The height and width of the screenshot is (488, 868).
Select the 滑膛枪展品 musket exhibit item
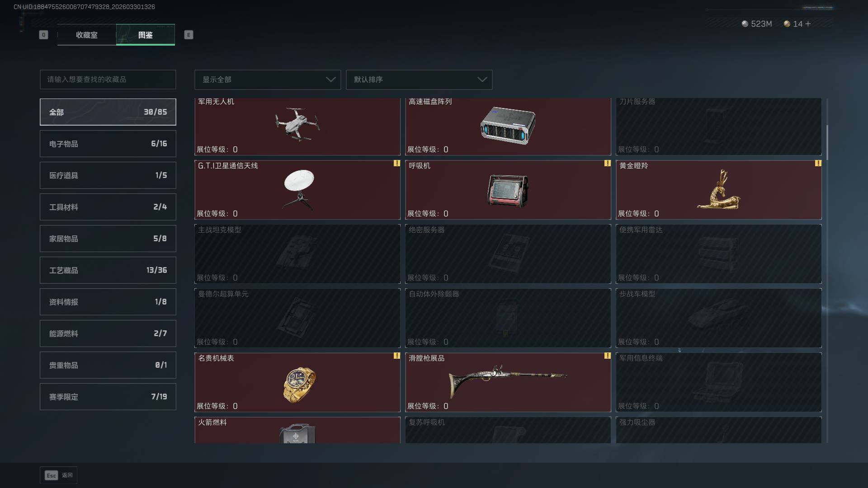(508, 382)
